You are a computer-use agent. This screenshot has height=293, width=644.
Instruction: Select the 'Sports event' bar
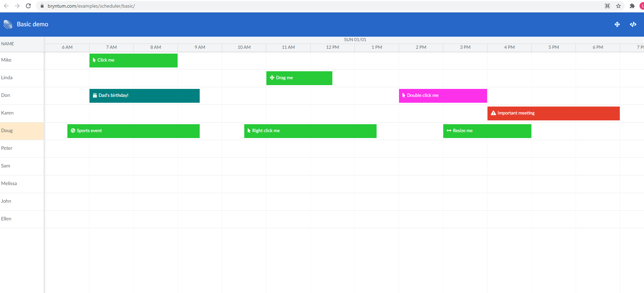(133, 131)
